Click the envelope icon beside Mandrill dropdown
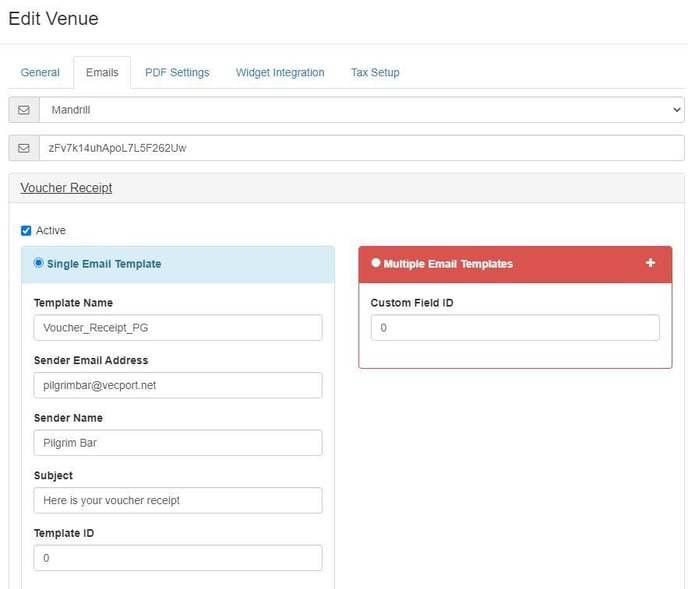This screenshot has width=688, height=589. coord(24,110)
